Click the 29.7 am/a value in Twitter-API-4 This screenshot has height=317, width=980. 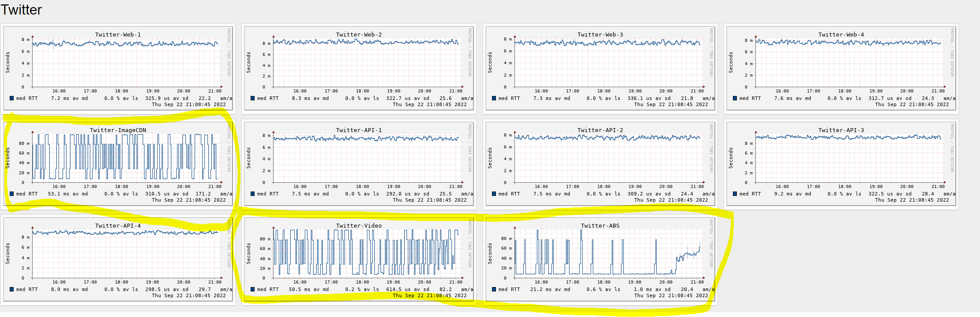click(x=205, y=289)
